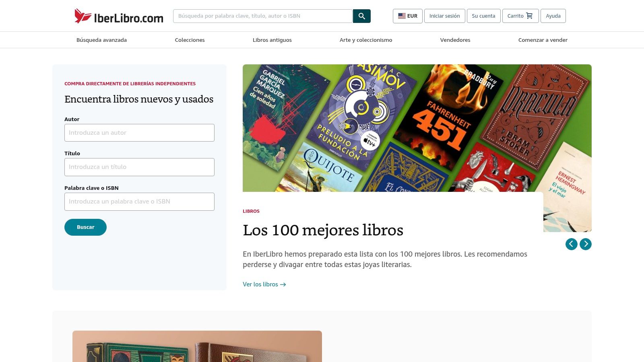Click the US flag currency icon
The height and width of the screenshot is (362, 644).
(401, 16)
